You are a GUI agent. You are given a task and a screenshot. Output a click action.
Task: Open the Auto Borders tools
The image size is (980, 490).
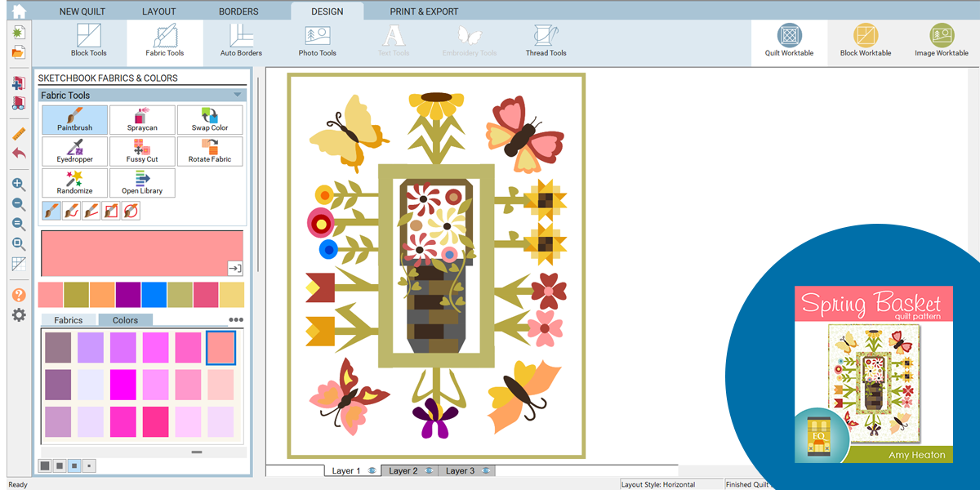pos(241,41)
